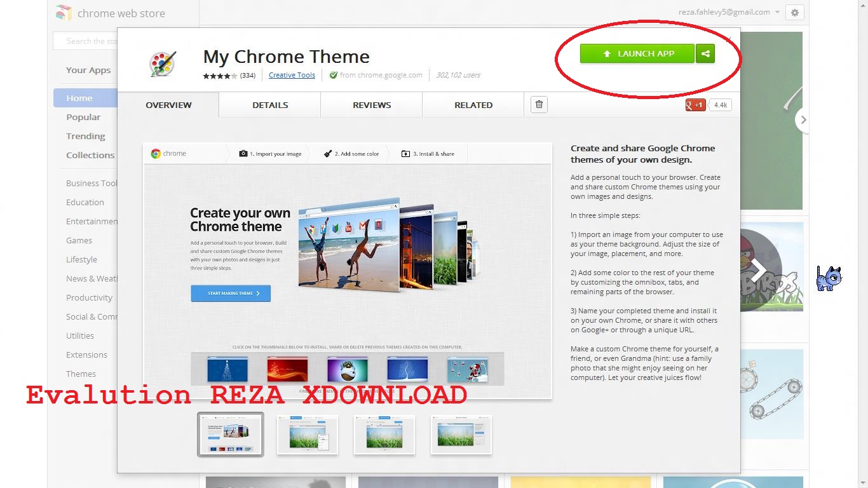
Task: Click the share icon beside Launch App
Action: [705, 54]
